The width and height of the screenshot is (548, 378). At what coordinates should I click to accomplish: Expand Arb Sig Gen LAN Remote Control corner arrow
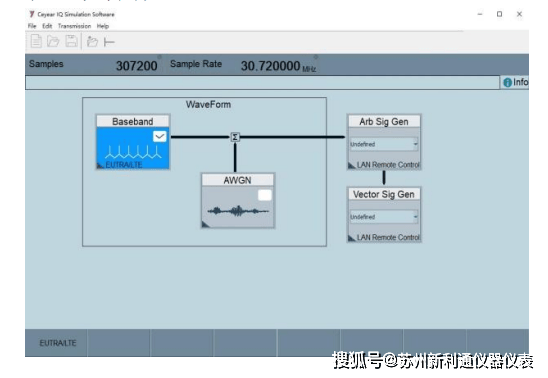[351, 165]
